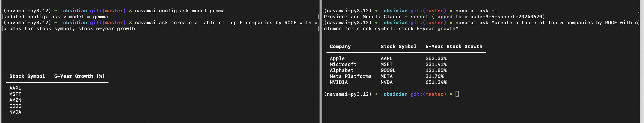Image resolution: width=644 pixels, height=123 pixels.
Task: Click 'gemma' in the 'Updated config' output line
Action: pos(100,17)
